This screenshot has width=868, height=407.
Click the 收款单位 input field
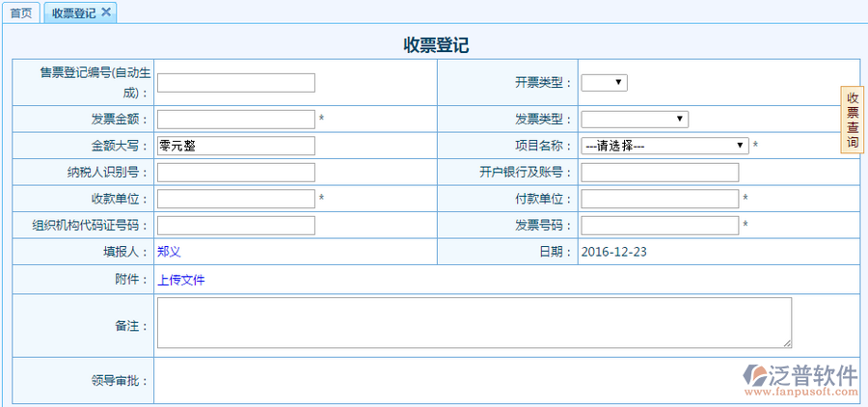coord(236,199)
